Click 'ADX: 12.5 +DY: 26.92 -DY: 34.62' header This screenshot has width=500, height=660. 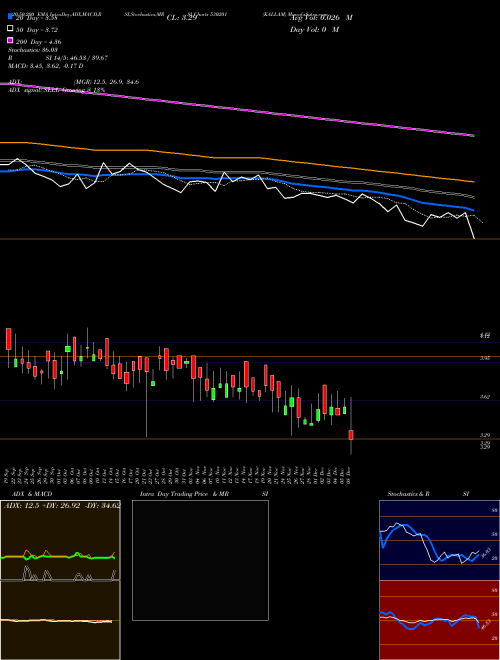coord(62,505)
